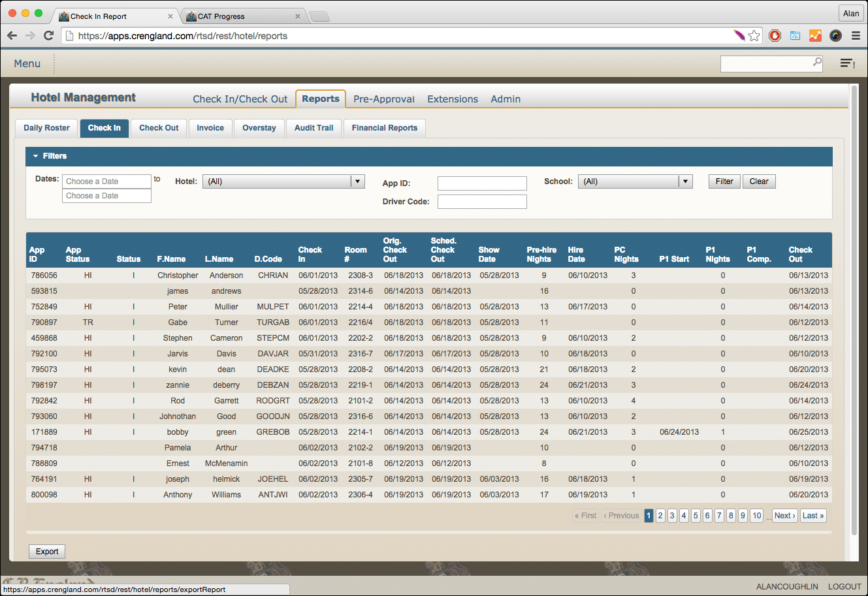Sort by L.Name column header
The image size is (868, 596).
(219, 259)
